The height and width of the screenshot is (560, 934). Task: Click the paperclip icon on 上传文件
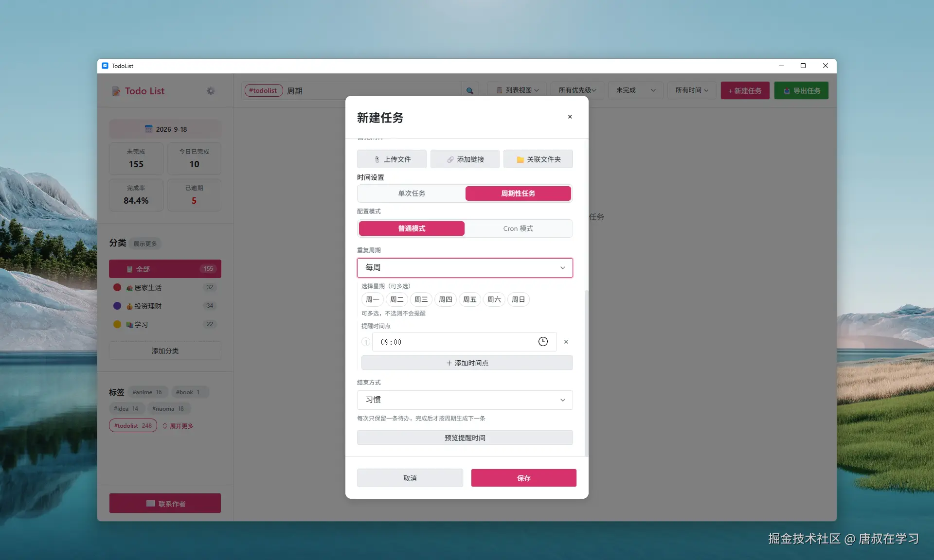(377, 159)
